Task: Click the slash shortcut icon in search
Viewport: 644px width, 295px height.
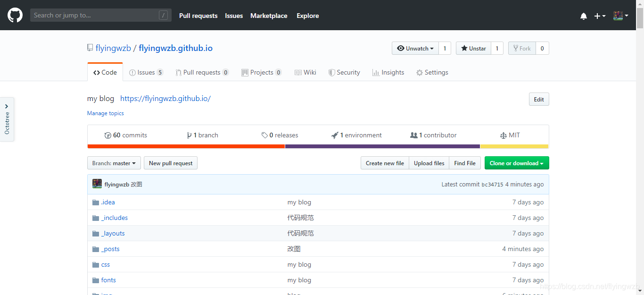Action: [x=164, y=15]
